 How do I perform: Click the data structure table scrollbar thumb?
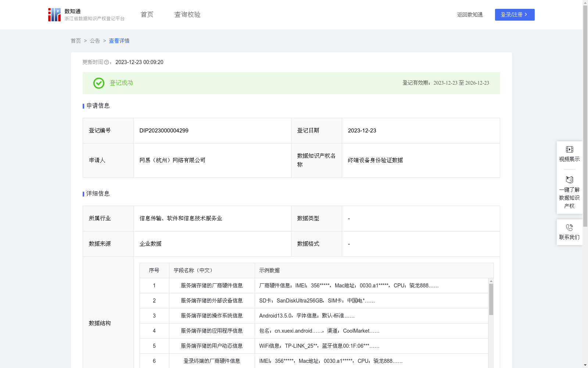coord(491,299)
